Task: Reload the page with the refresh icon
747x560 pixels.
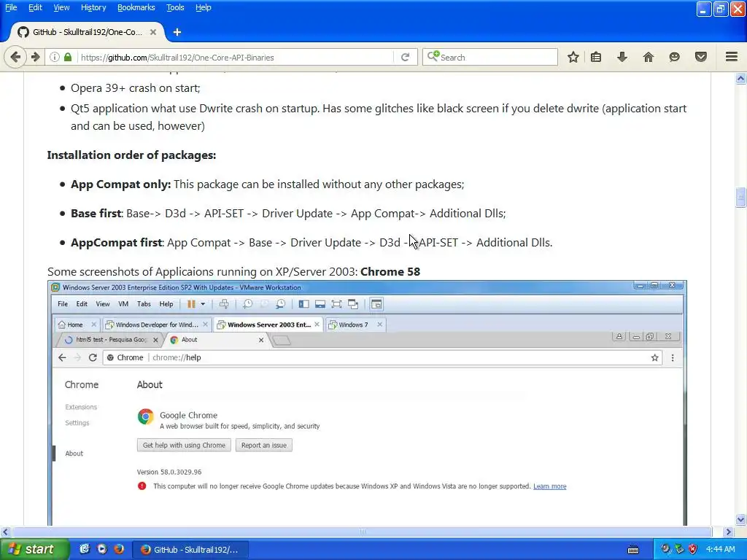Action: (x=405, y=57)
